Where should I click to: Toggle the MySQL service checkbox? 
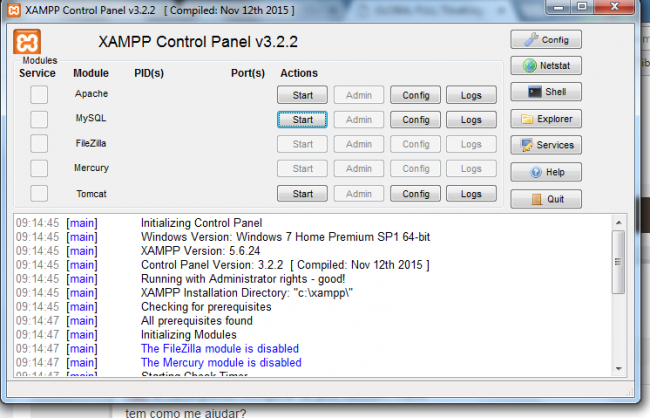39,119
